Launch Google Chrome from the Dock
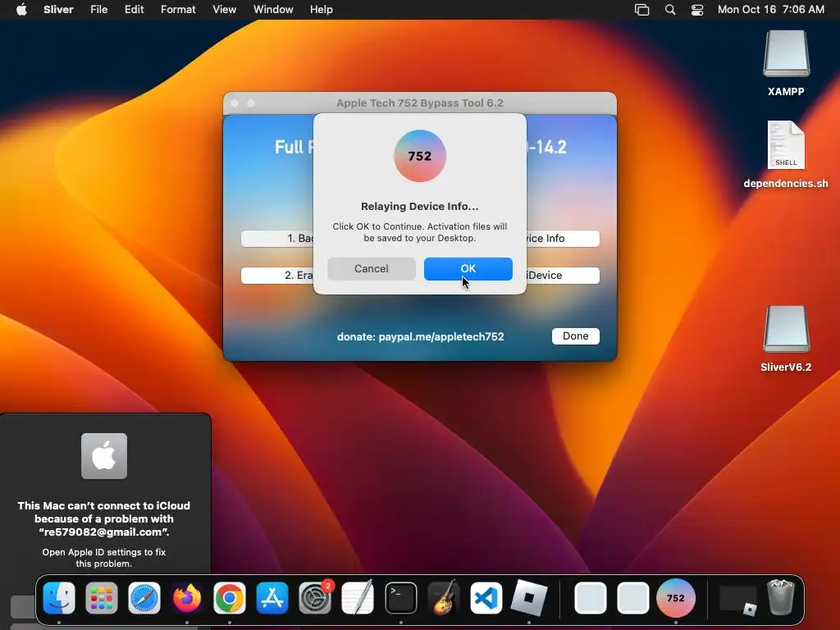The image size is (840, 630). (x=230, y=597)
